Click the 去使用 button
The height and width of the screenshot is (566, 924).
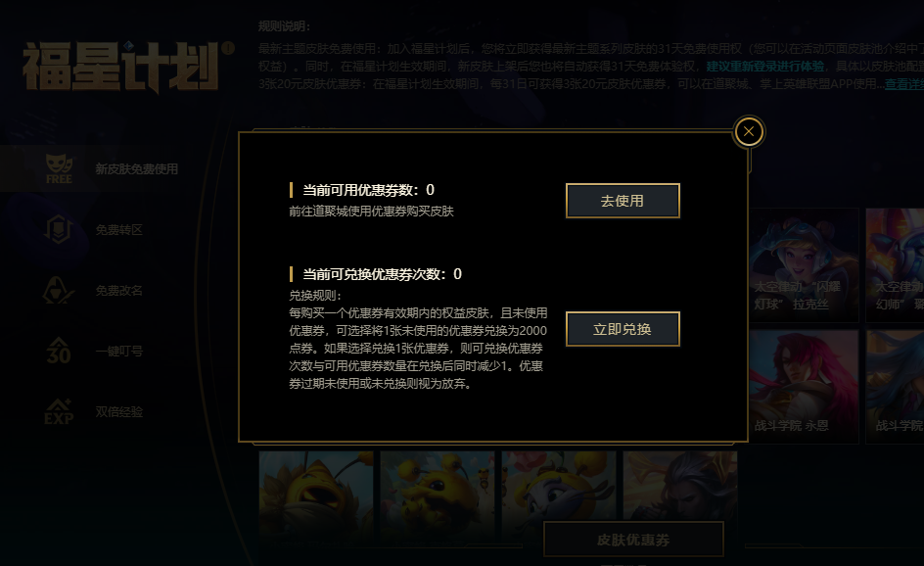point(623,201)
